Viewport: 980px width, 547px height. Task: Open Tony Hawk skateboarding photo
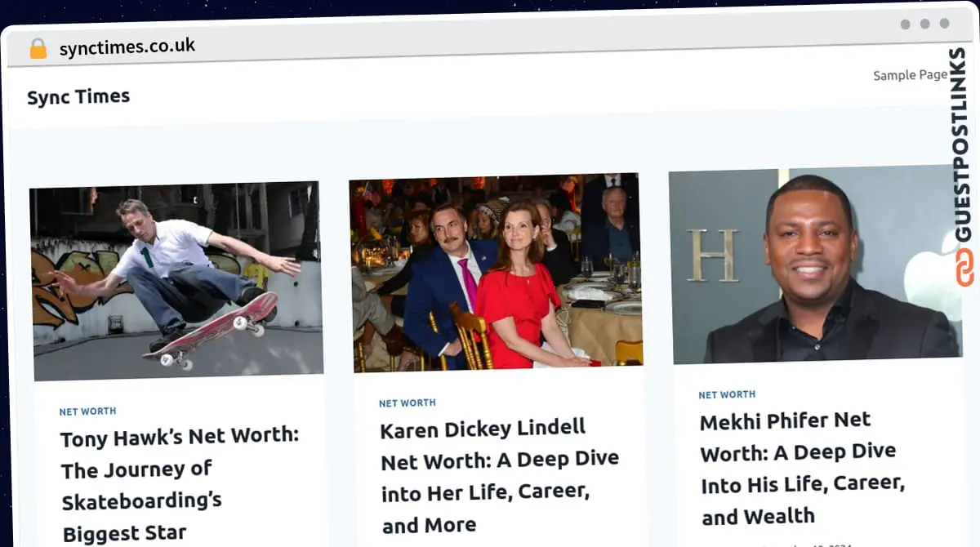(x=176, y=282)
